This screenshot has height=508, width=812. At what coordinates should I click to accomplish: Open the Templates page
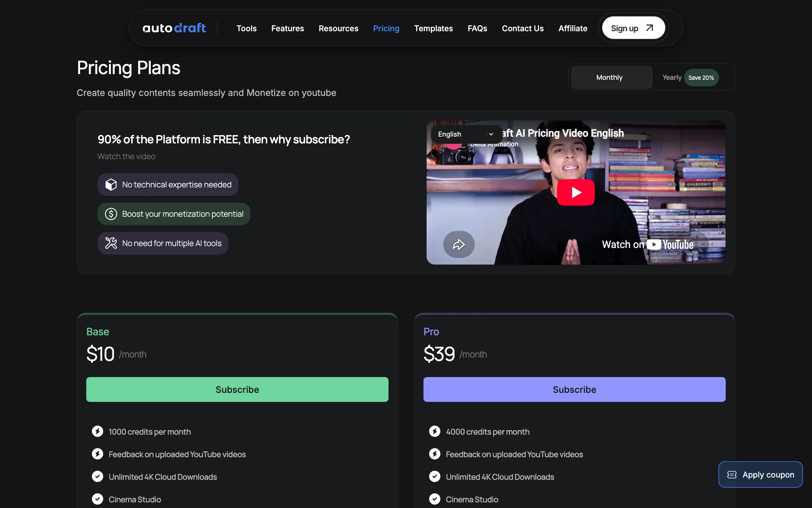pos(433,28)
